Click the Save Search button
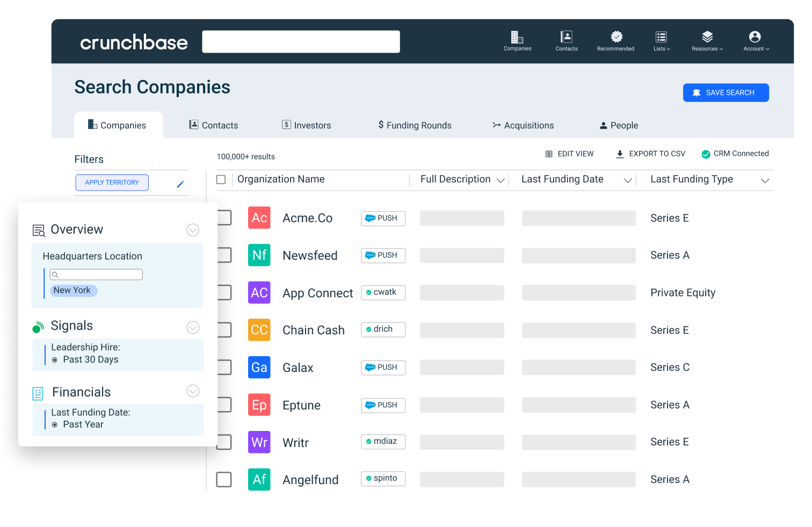This screenshot has width=812, height=527. [726, 92]
